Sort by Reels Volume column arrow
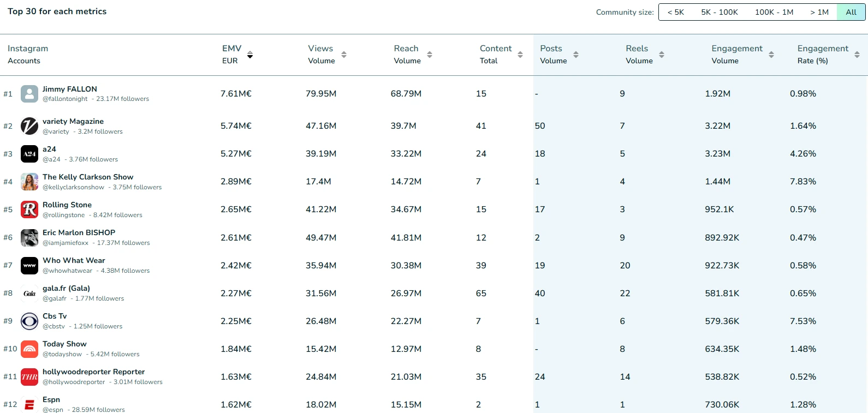Viewport: 868px width, 413px height. (662, 55)
